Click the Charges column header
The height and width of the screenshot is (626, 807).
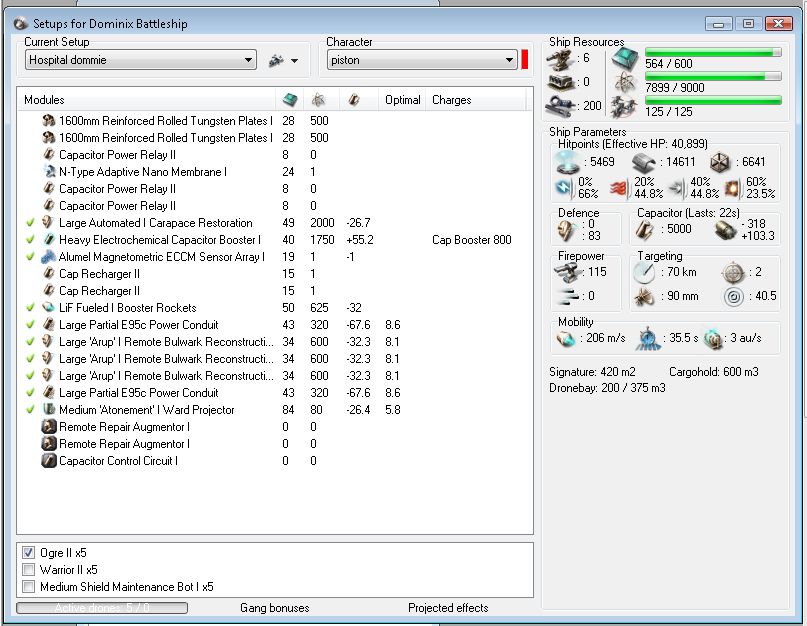pyautogui.click(x=451, y=100)
